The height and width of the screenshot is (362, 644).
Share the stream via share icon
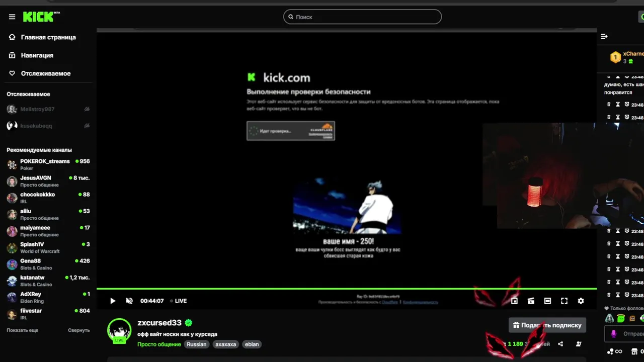[560, 344]
